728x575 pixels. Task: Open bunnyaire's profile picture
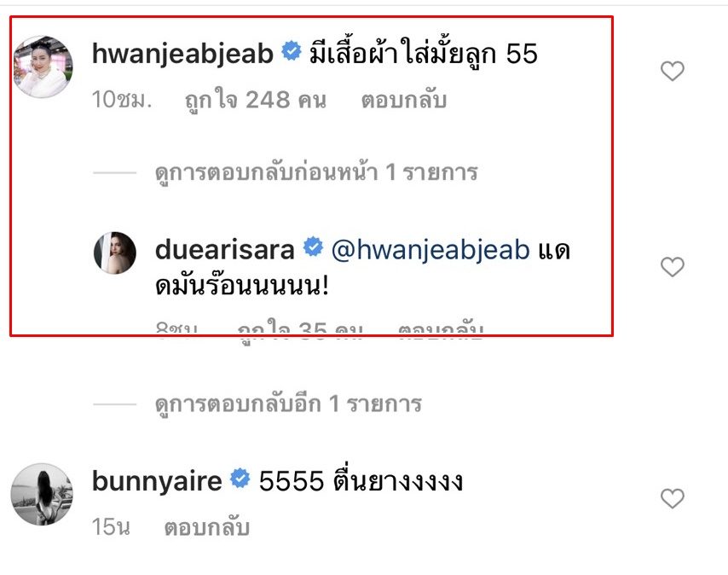[x=43, y=494]
